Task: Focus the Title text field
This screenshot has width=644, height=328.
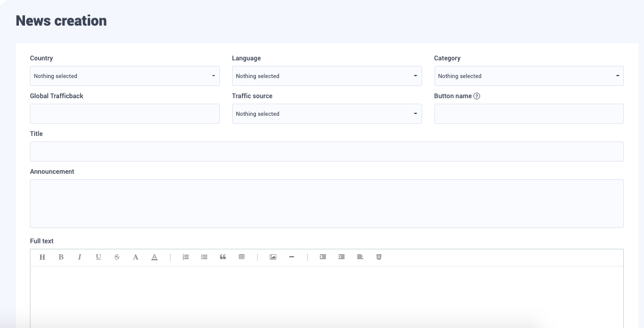Action: [327, 152]
